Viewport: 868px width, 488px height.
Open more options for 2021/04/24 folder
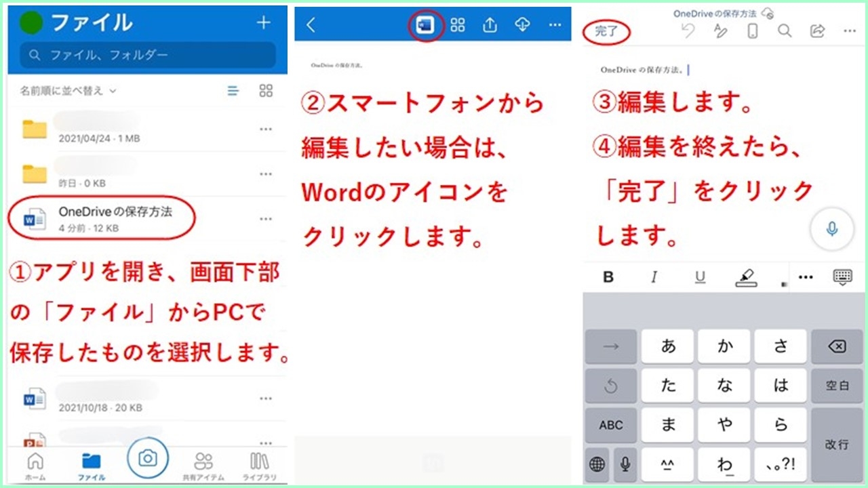(266, 129)
